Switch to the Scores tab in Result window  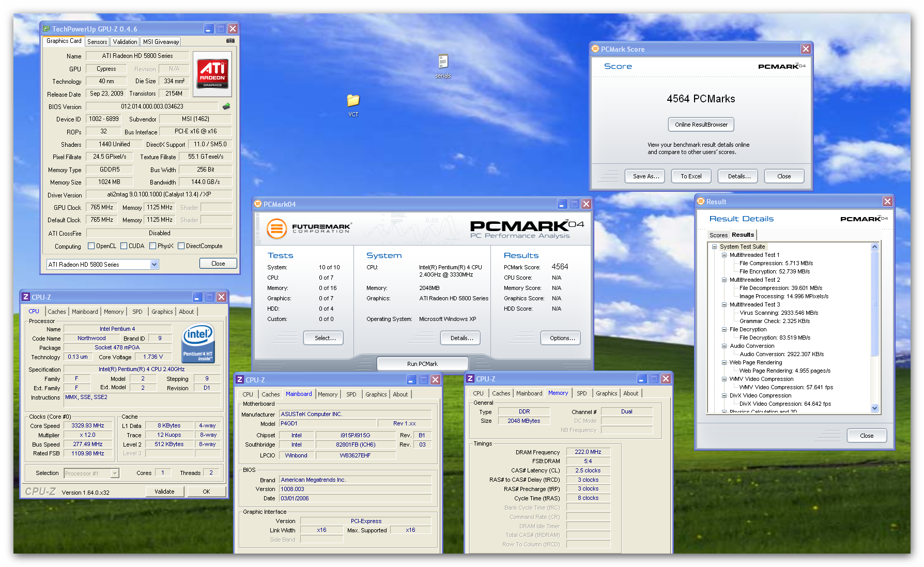pos(718,235)
